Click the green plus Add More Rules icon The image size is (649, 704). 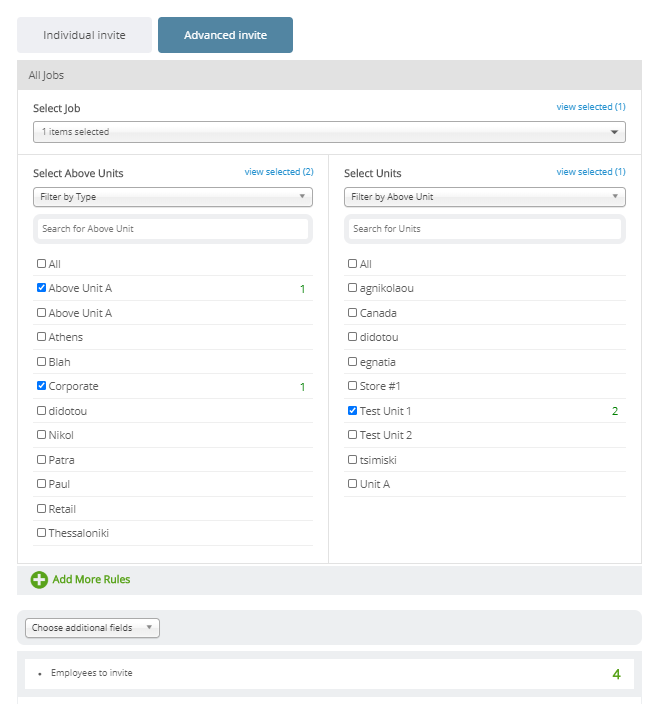(39, 580)
